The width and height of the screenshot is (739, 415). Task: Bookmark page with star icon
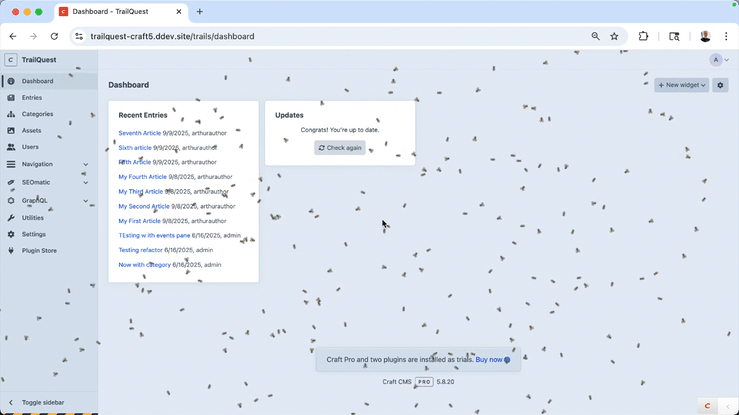[x=614, y=36]
